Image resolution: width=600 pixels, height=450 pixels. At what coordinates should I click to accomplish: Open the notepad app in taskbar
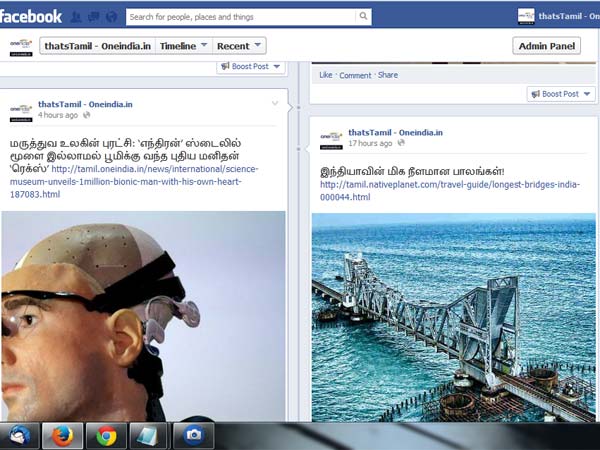pos(148,436)
